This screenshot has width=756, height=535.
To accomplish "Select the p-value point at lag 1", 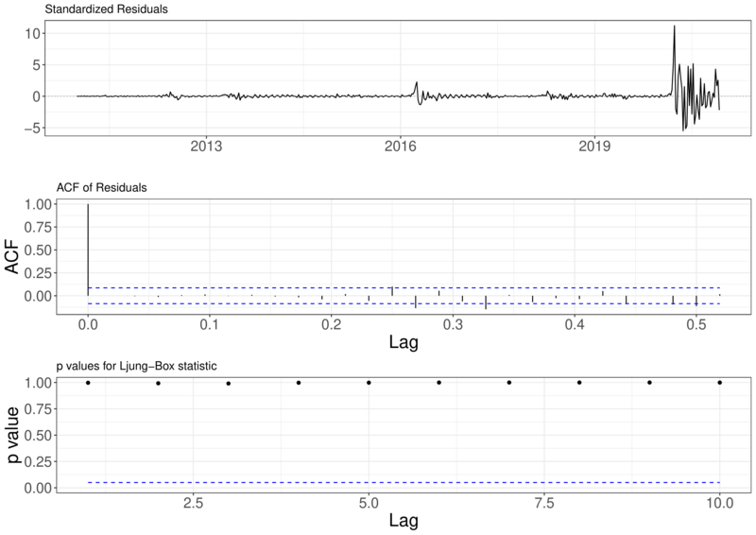I will click(x=88, y=383).
